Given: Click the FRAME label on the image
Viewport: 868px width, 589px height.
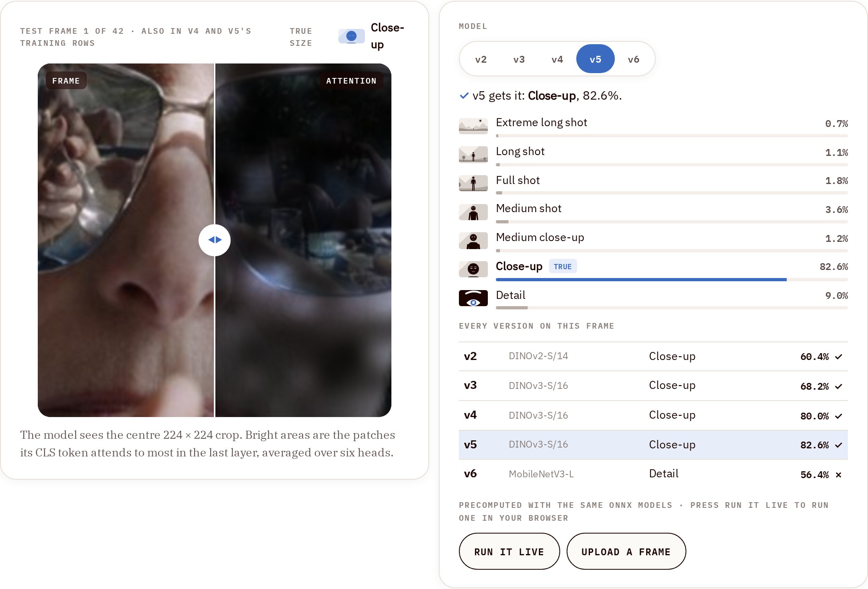Looking at the screenshot, I should [66, 81].
